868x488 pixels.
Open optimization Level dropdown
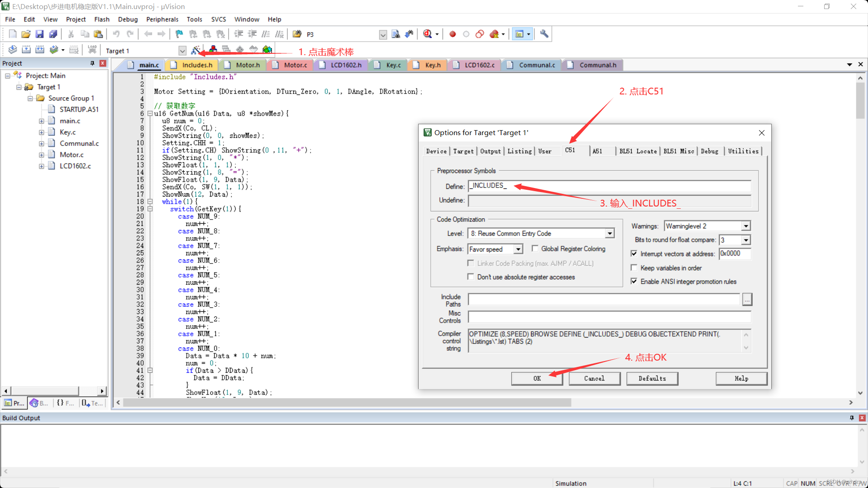610,234
